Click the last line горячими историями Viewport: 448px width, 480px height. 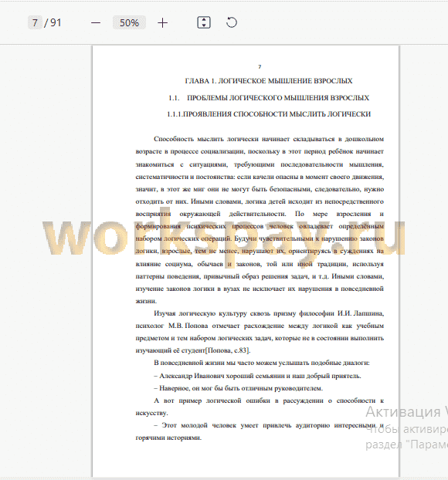click(168, 438)
